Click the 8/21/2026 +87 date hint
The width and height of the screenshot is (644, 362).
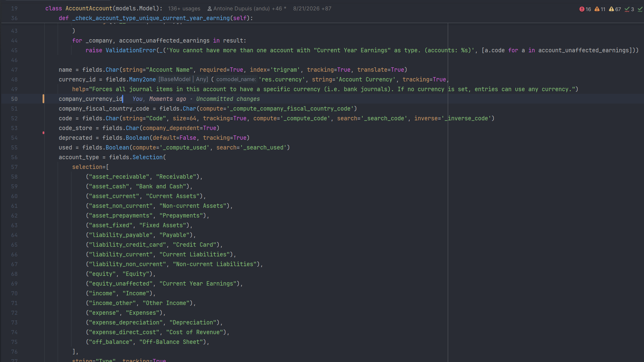312,9
